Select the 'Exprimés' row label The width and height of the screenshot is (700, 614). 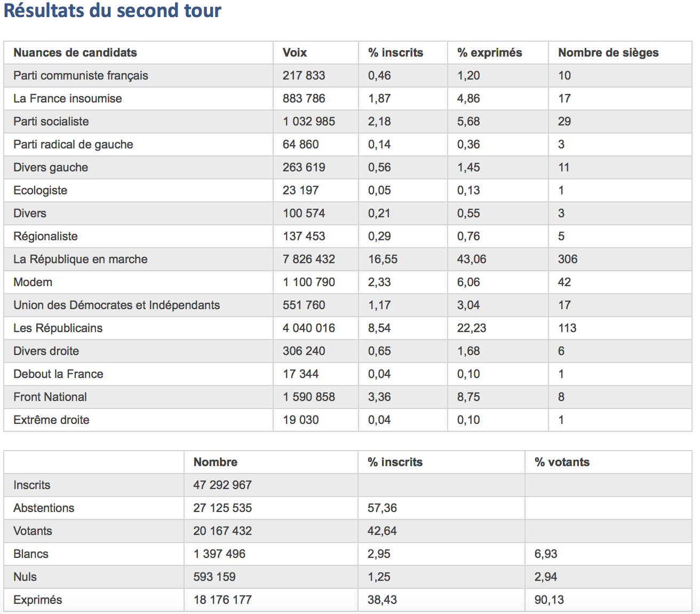click(x=37, y=600)
